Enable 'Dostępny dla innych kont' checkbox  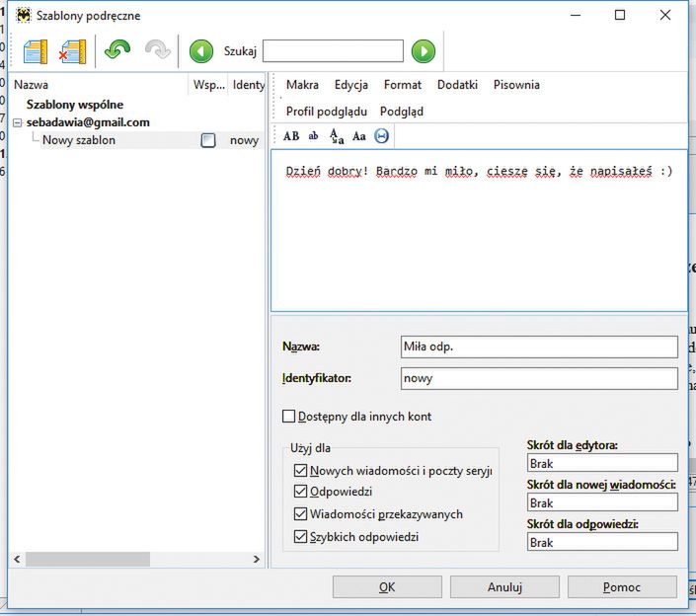click(x=289, y=417)
